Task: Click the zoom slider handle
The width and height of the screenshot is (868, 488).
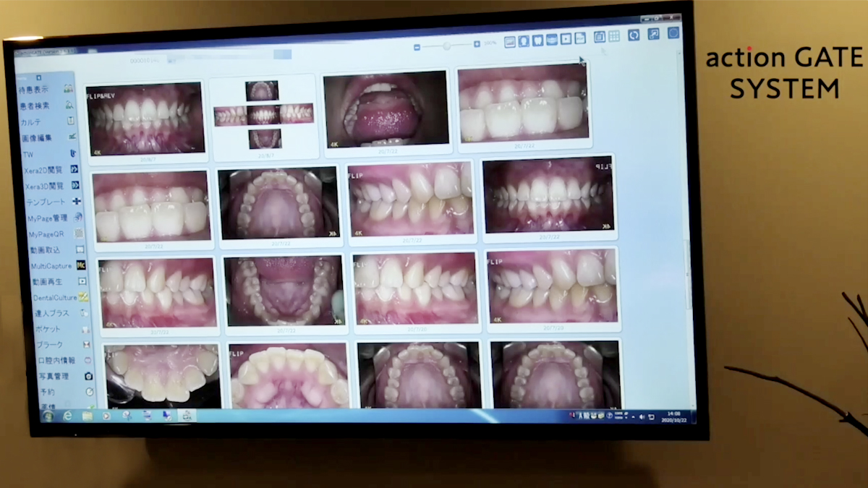Action: (x=447, y=46)
